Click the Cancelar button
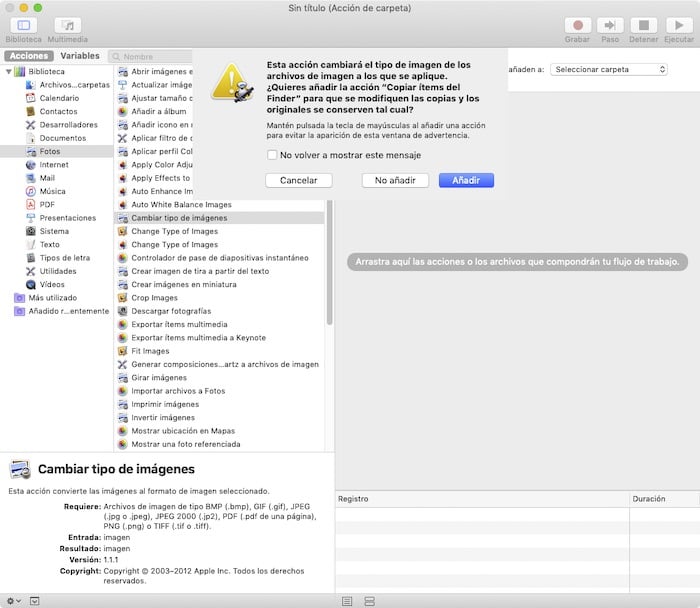This screenshot has height=608, width=700. click(298, 180)
